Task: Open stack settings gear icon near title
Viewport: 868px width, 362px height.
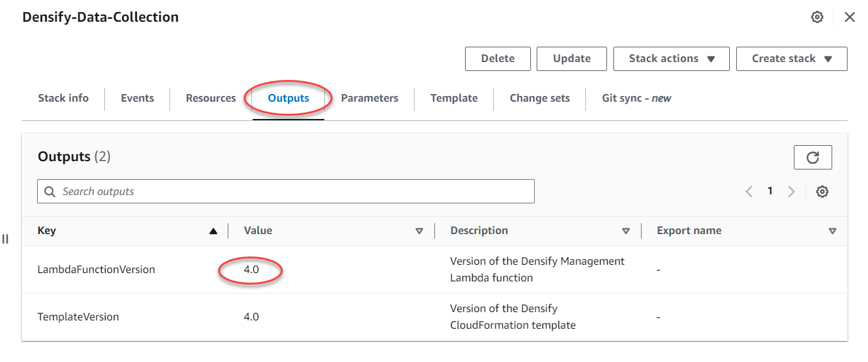Action: (817, 17)
